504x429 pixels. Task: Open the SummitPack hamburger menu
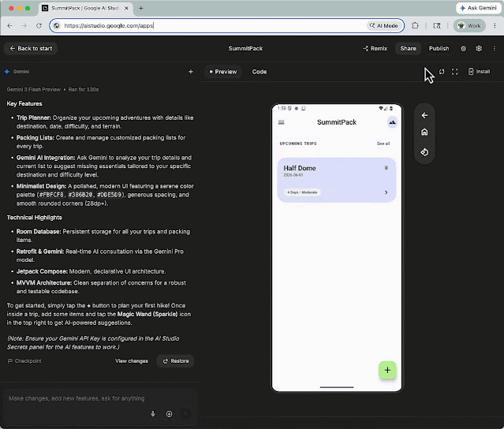(282, 122)
